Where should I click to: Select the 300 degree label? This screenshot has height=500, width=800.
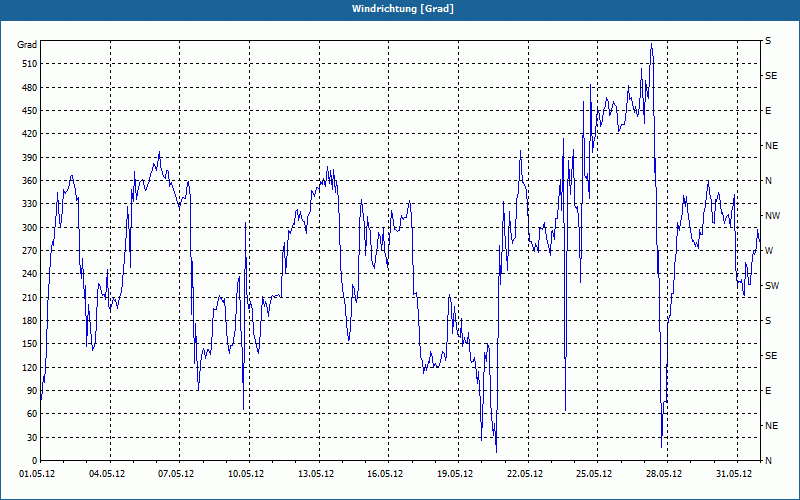click(x=30, y=227)
